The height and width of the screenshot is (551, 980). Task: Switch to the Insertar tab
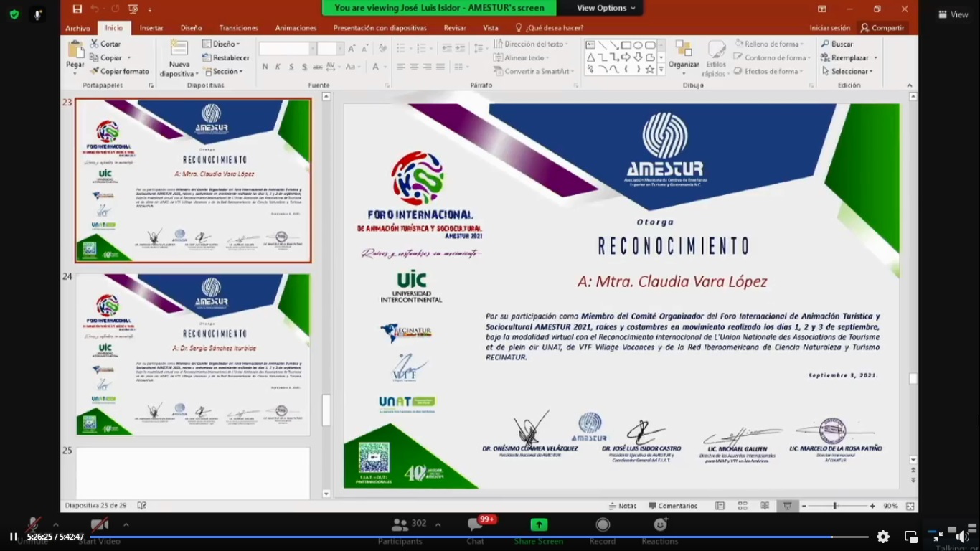pos(151,28)
